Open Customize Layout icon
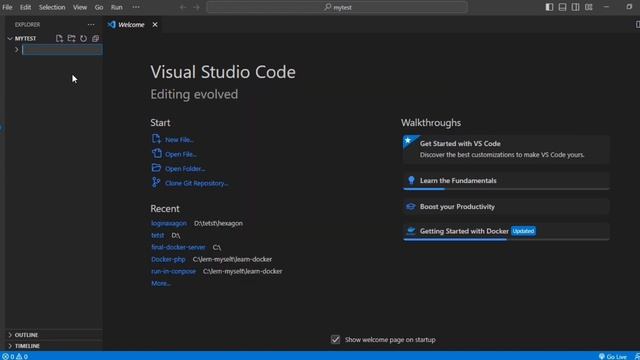Screen dimensions: 640x360 pos(589,7)
